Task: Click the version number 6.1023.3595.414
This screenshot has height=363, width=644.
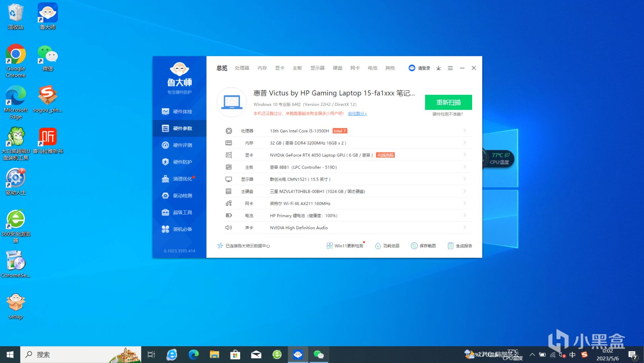Action: (x=180, y=251)
